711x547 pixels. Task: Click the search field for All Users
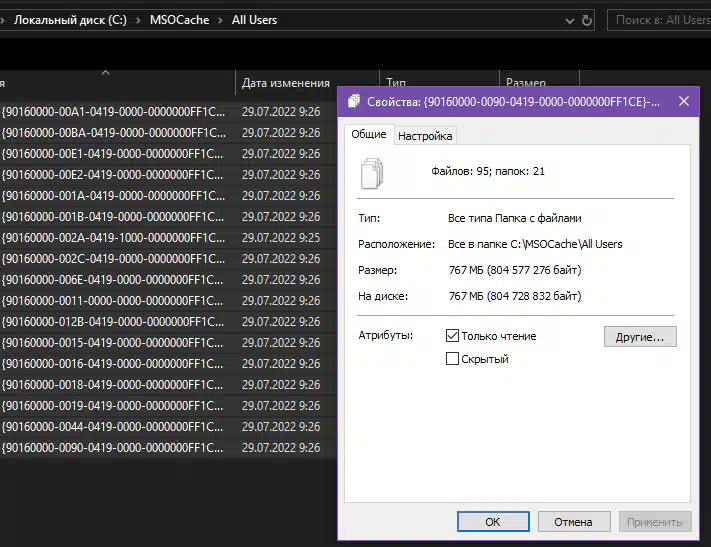[x=660, y=20]
